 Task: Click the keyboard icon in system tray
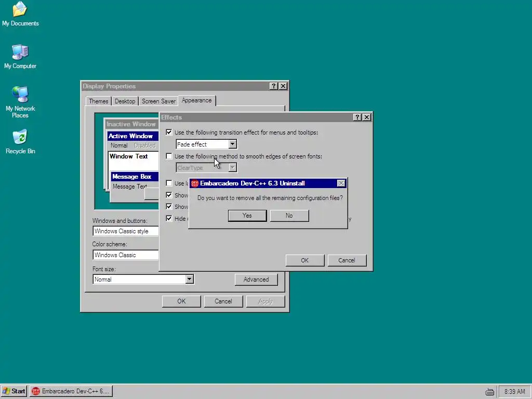[489, 392]
